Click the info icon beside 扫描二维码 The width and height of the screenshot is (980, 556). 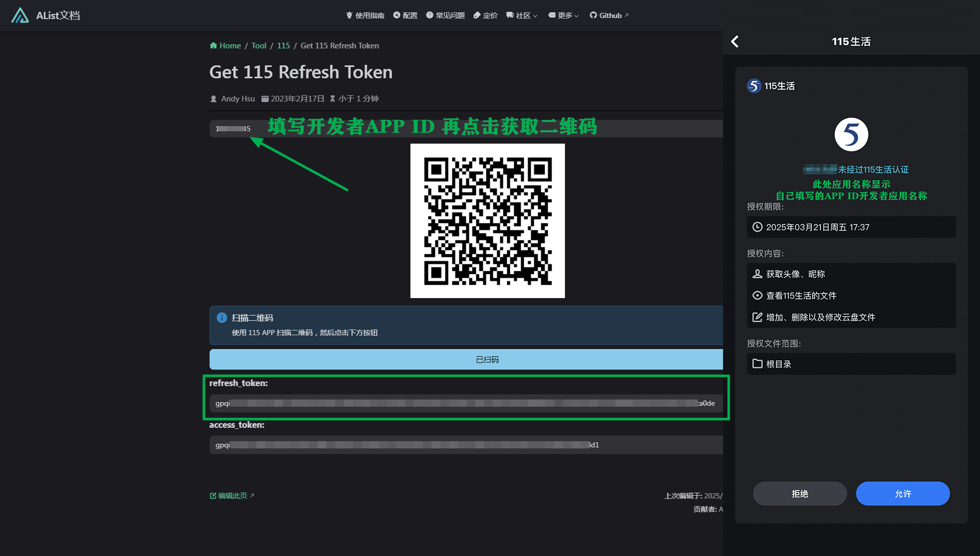(222, 318)
